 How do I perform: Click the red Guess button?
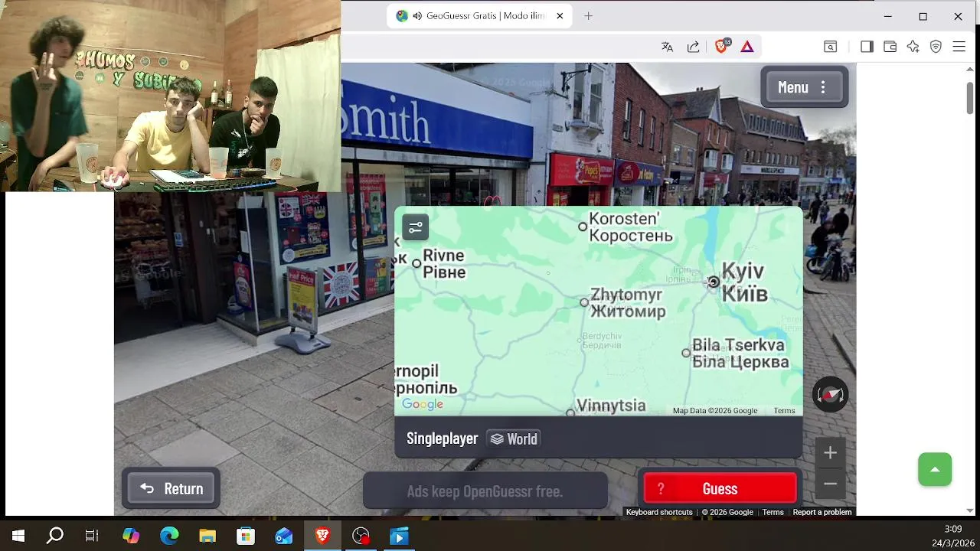tap(720, 488)
